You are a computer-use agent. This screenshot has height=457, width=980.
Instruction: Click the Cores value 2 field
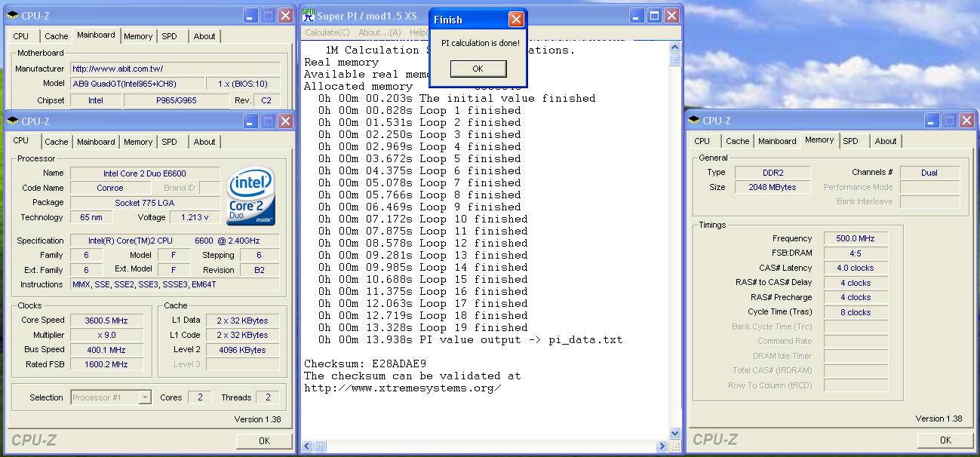point(200,397)
